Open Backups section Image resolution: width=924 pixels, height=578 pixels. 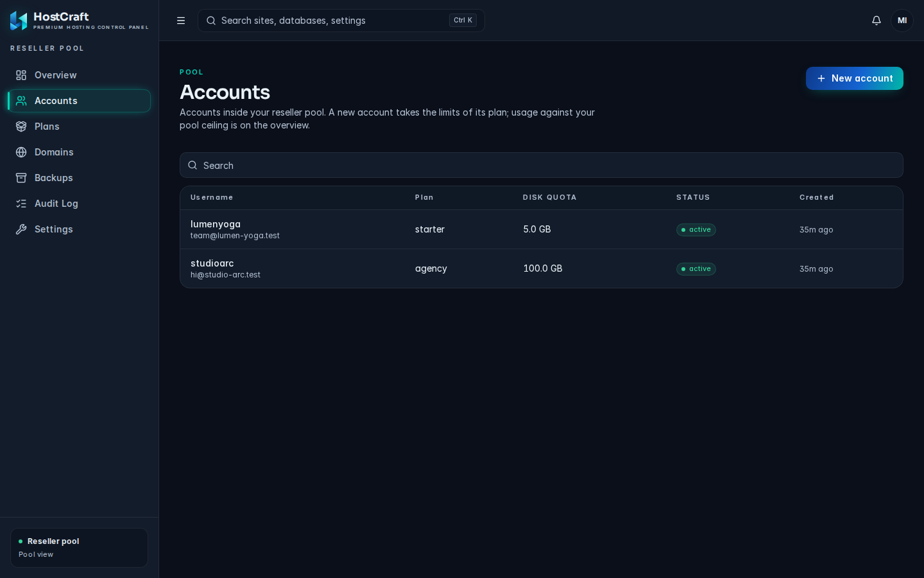(79, 178)
